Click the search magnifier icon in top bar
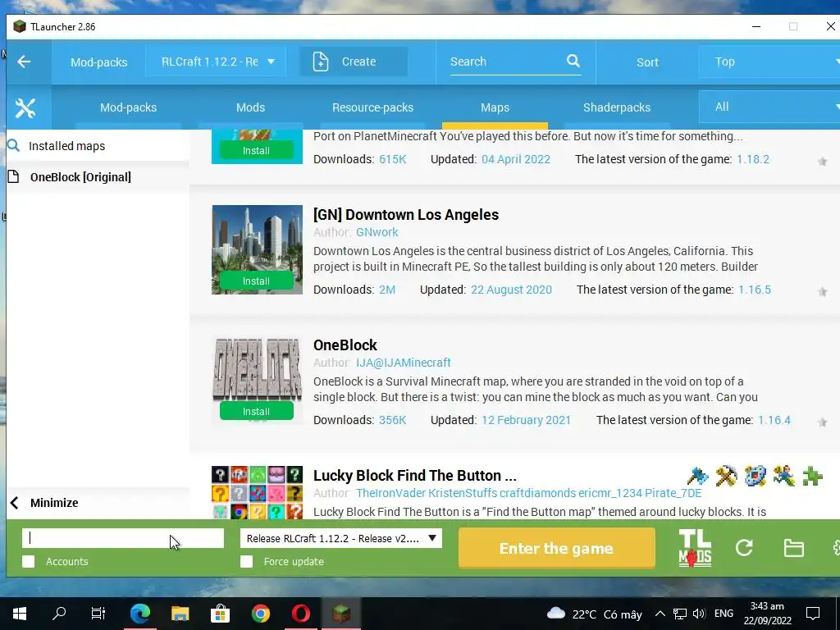840x630 pixels. (573, 61)
